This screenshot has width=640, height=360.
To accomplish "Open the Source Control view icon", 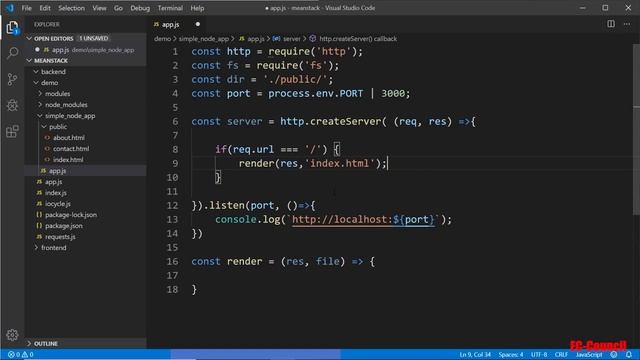I will [x=12, y=79].
